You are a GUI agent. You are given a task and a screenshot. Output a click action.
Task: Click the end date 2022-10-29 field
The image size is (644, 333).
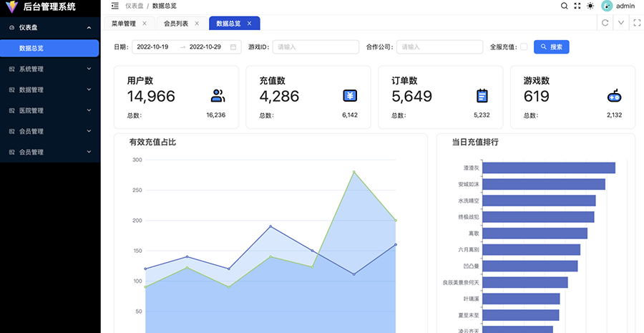205,47
